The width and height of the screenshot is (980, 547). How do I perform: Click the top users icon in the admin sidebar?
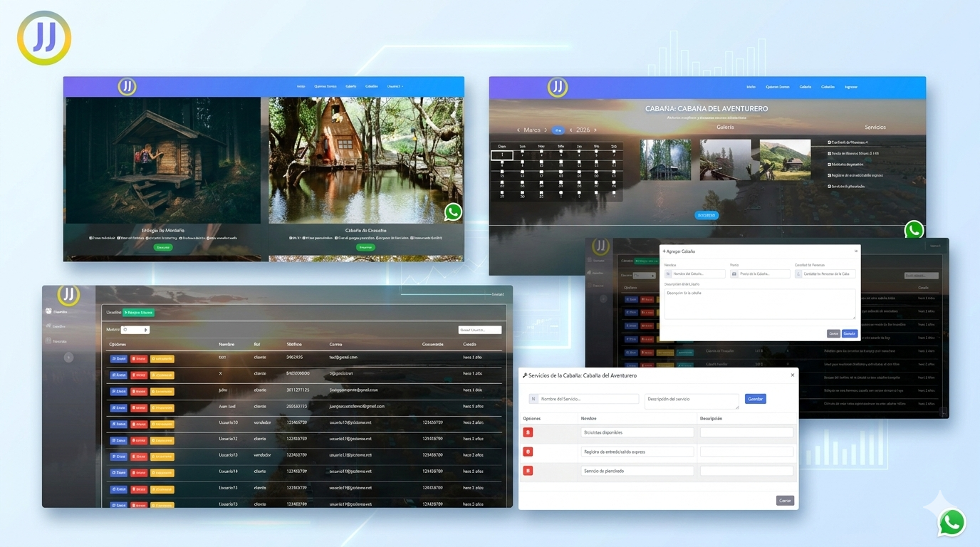point(49,311)
